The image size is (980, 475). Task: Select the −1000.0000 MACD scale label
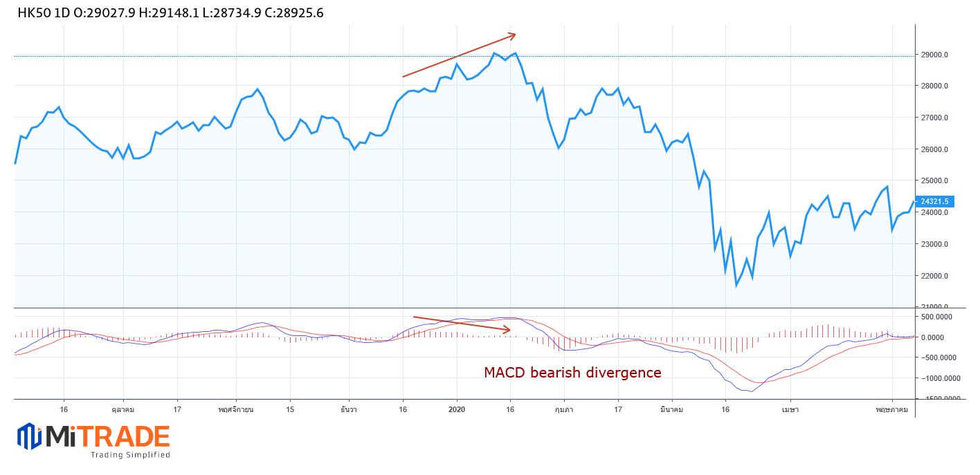pos(938,378)
